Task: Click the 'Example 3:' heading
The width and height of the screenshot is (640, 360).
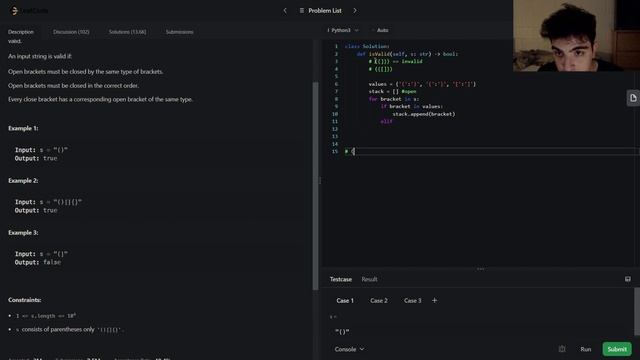Action: tap(23, 233)
